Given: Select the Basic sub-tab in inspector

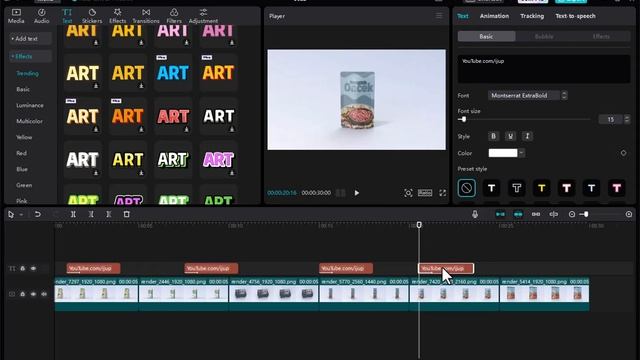Looking at the screenshot, I should tap(487, 36).
